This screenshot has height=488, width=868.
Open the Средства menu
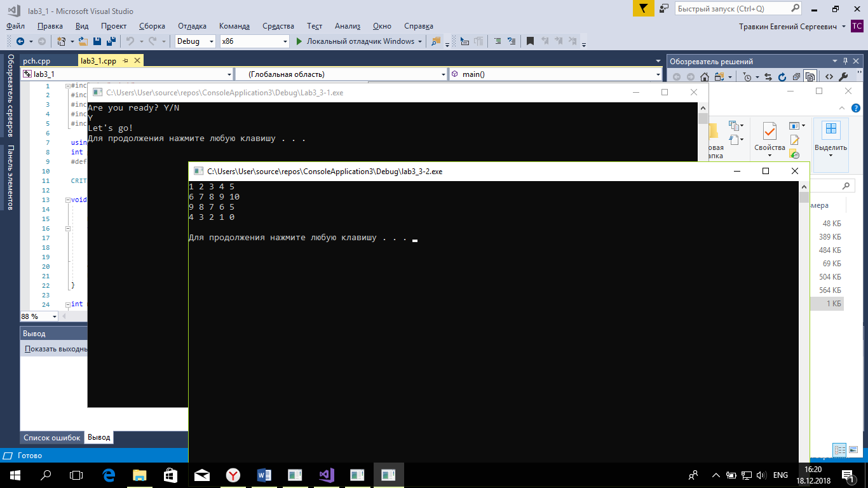278,26
